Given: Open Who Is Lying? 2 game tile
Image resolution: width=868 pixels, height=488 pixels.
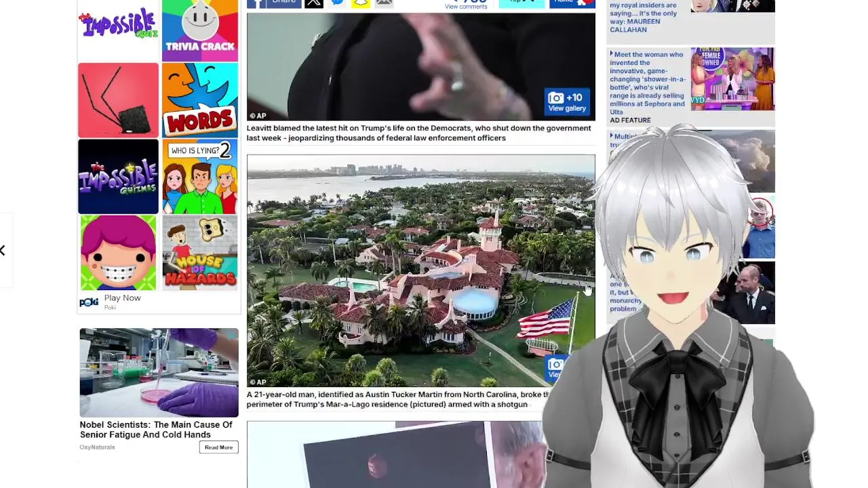Looking at the screenshot, I should [200, 176].
